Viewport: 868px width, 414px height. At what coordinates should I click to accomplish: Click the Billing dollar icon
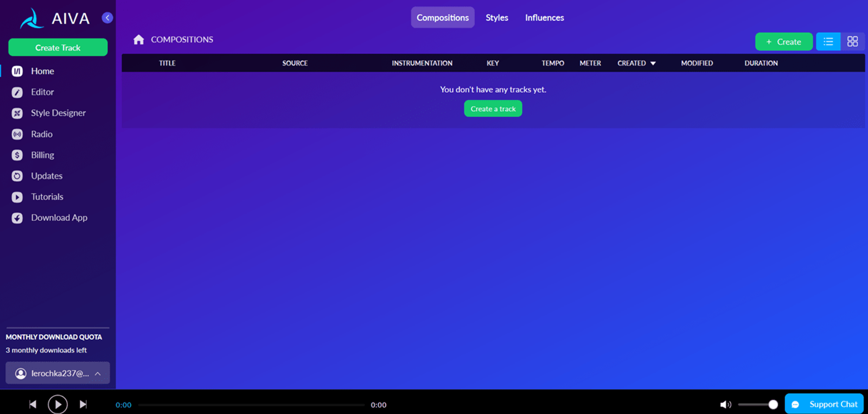click(17, 155)
